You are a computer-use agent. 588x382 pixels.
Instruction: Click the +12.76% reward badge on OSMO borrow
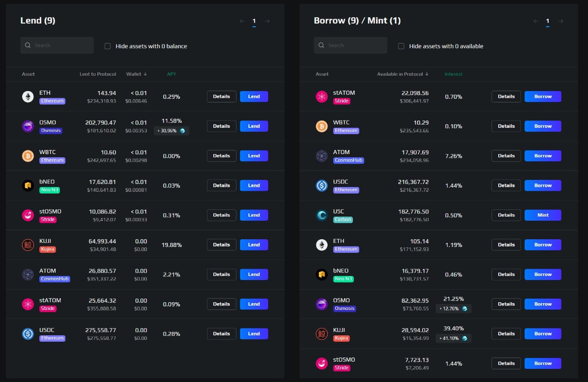453,309
